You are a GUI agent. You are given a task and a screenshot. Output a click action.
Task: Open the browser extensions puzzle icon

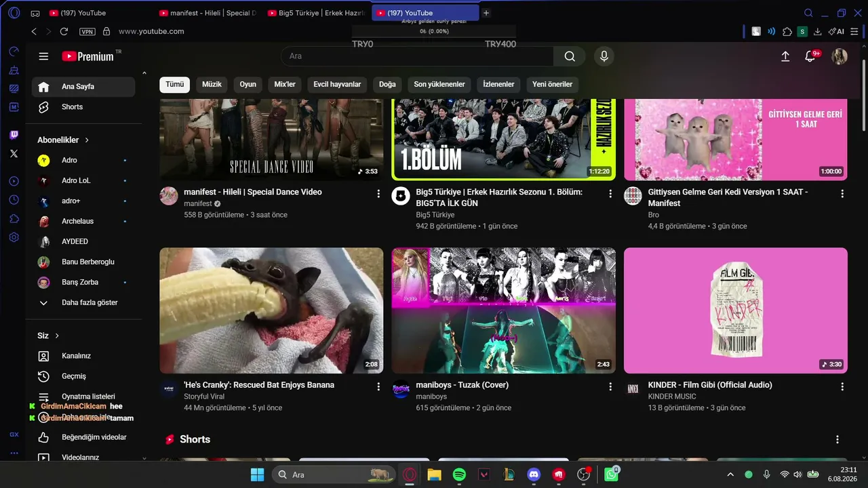[x=787, y=31]
